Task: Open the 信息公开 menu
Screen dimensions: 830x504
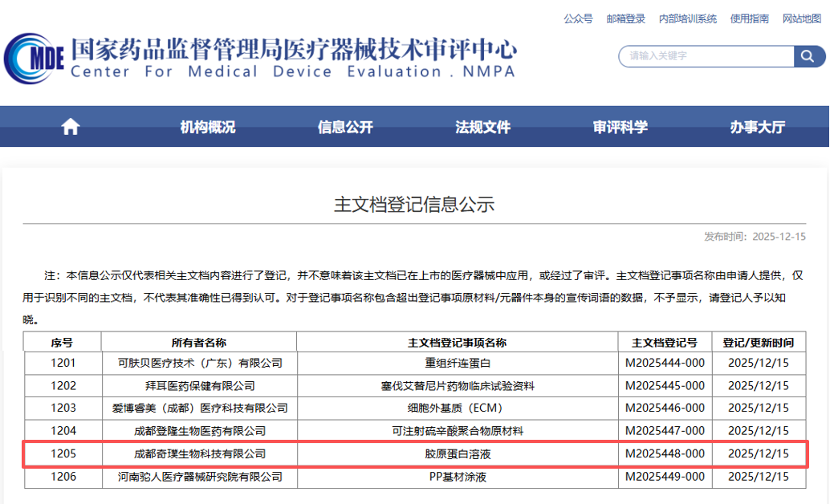Action: [x=345, y=127]
